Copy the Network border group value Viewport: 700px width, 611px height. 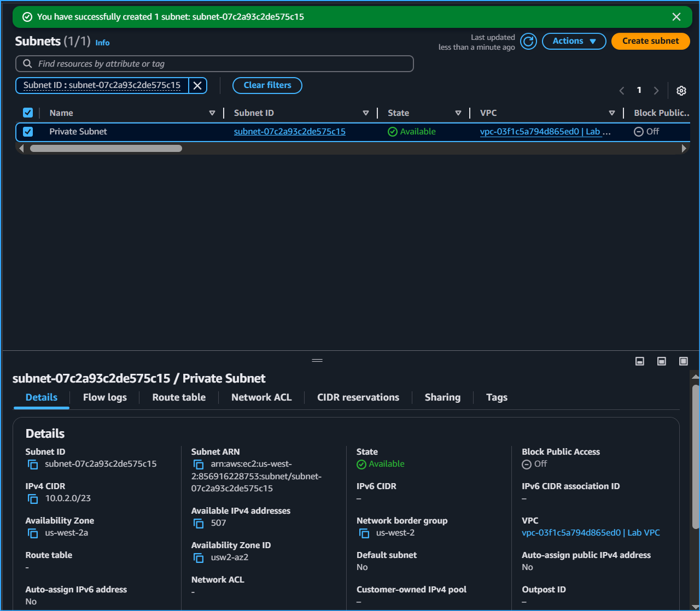364,533
